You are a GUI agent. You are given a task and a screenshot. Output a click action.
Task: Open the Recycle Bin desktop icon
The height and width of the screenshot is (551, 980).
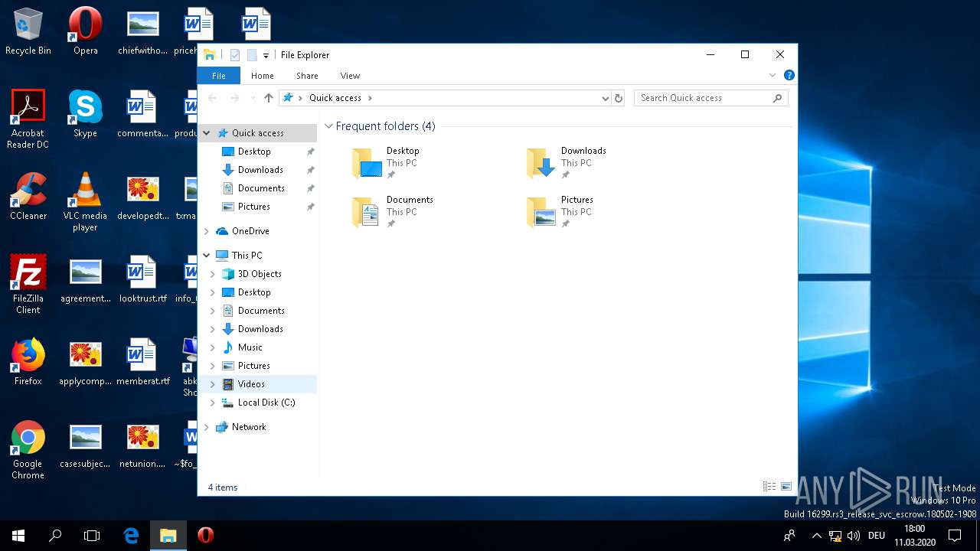[x=28, y=31]
